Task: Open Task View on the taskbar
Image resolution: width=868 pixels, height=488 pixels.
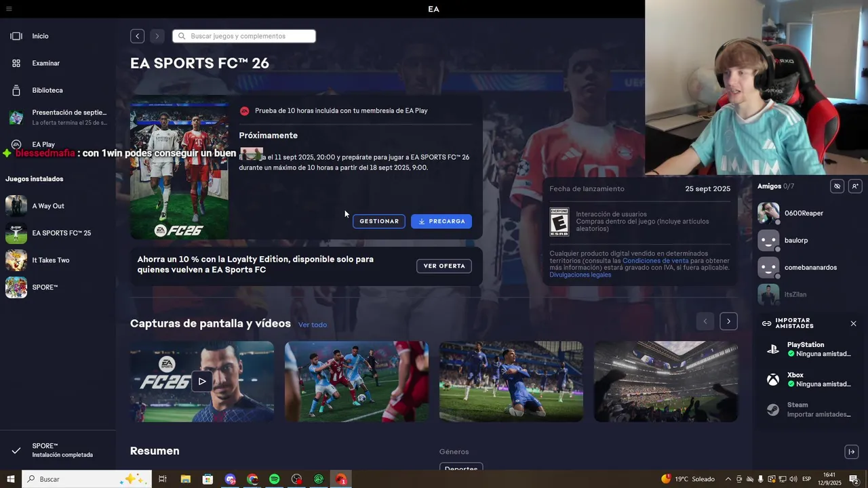Action: point(163,479)
